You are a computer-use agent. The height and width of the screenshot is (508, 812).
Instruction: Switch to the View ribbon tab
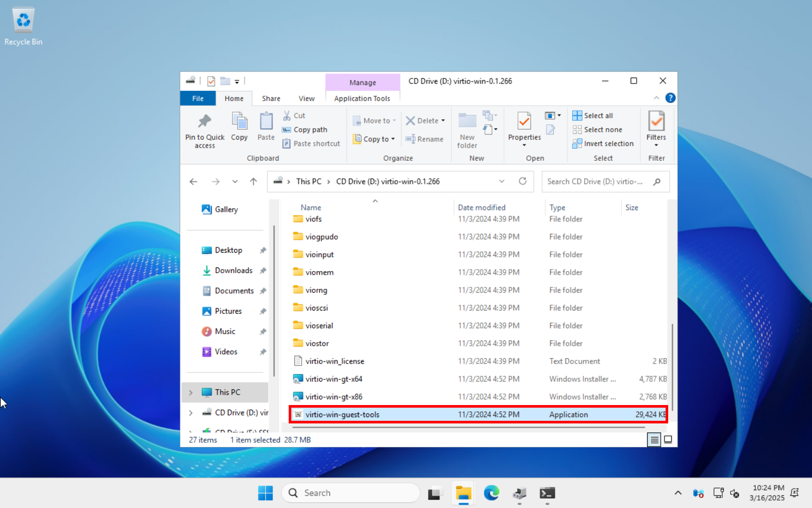click(307, 98)
